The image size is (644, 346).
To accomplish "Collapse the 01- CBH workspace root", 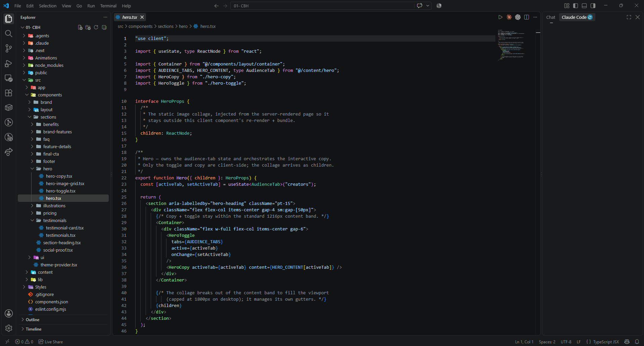I will tap(22, 28).
